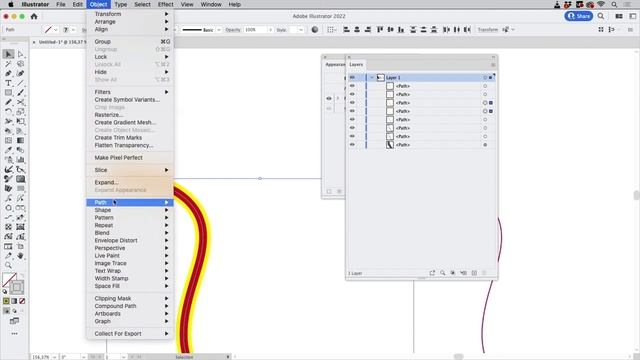Image resolution: width=640 pixels, height=360 pixels.
Task: Open the Envelope Distort submenu
Action: click(131, 240)
